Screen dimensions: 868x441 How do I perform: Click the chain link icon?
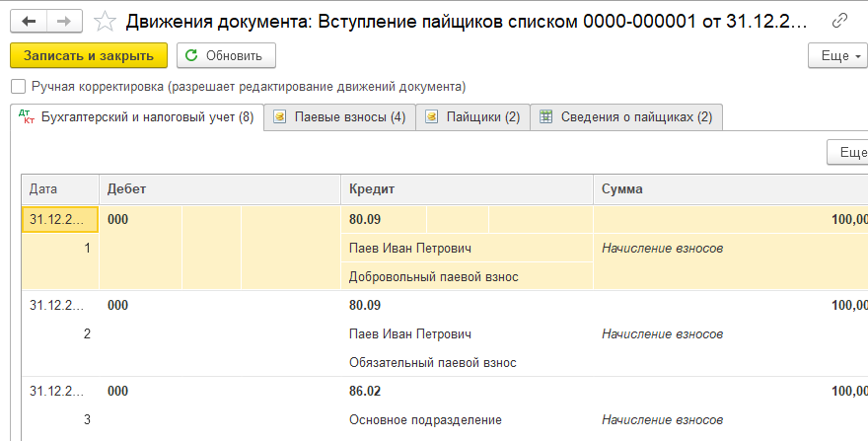[x=840, y=21]
